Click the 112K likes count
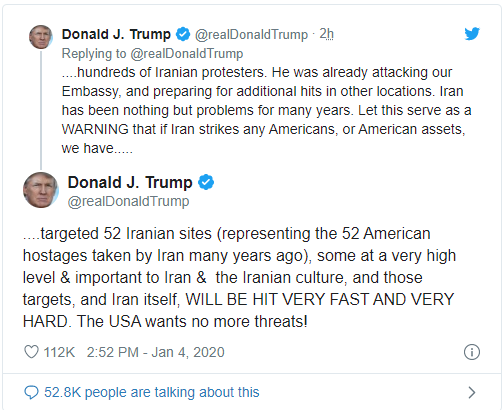 coord(59,352)
